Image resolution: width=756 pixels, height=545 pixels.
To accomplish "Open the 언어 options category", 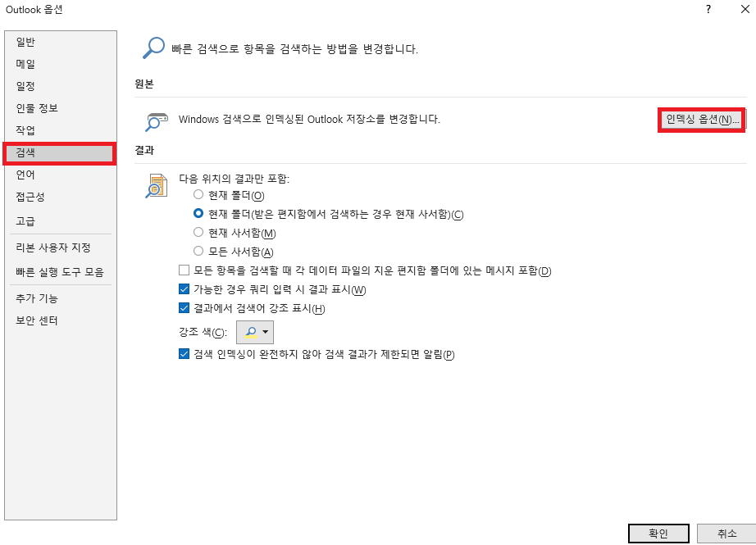I will tap(61, 175).
